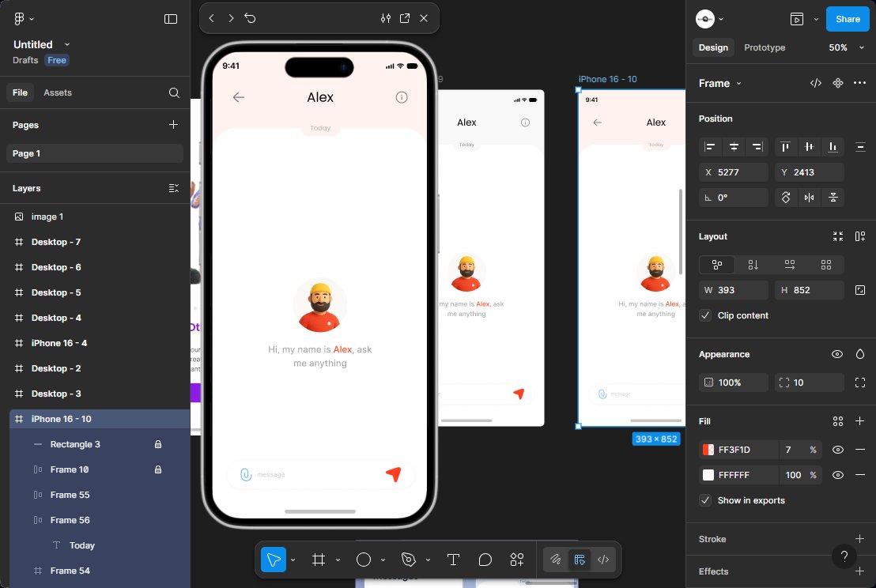
Task: Open the Actions components tool
Action: [517, 560]
